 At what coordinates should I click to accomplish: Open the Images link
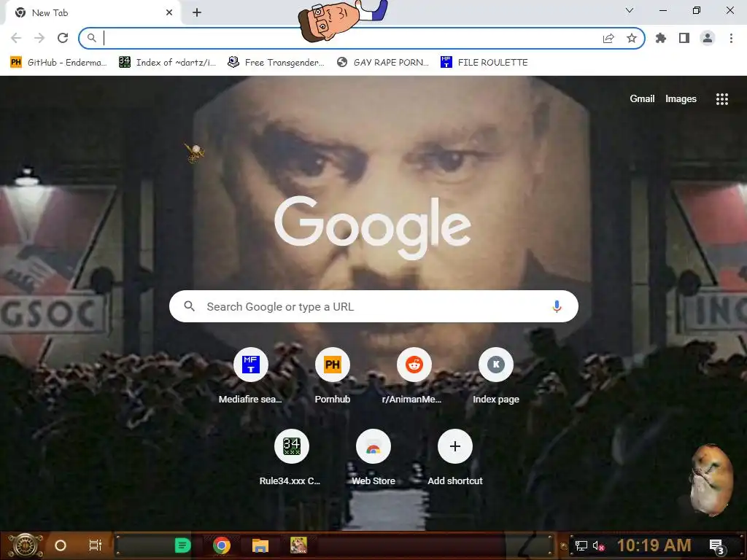[681, 98]
